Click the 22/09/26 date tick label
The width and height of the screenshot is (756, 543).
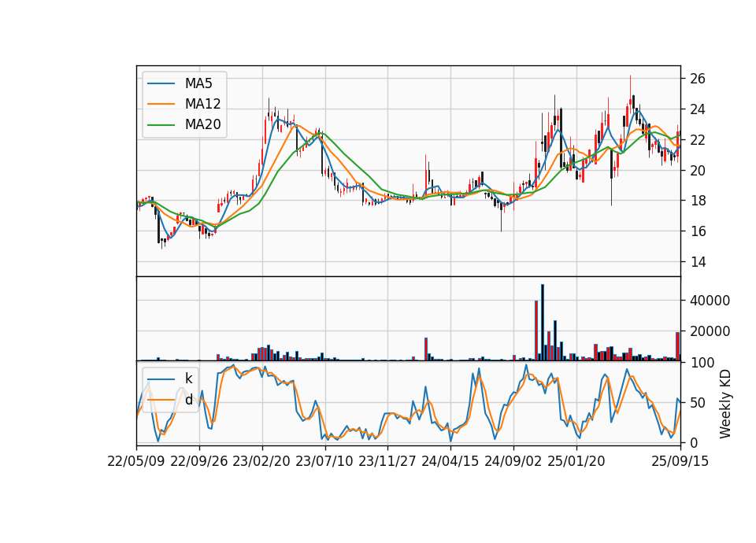coord(199,461)
